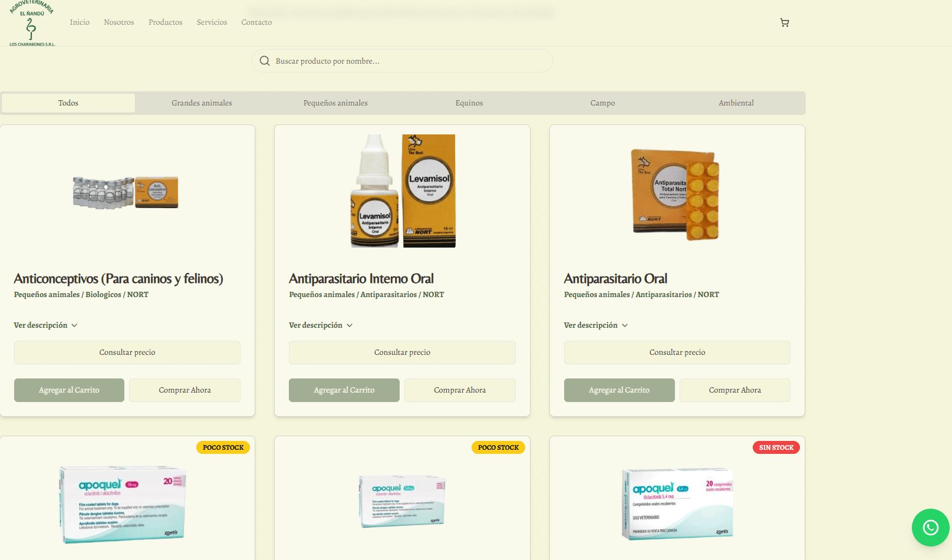The height and width of the screenshot is (560, 952).
Task: Click the search magnifier icon
Action: [x=265, y=61]
